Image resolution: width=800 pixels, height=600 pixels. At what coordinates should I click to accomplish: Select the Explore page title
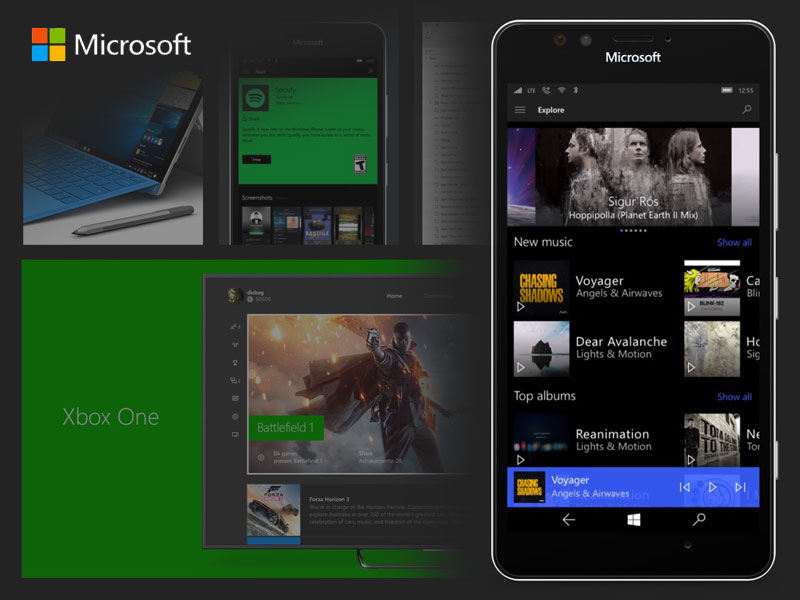click(x=551, y=110)
